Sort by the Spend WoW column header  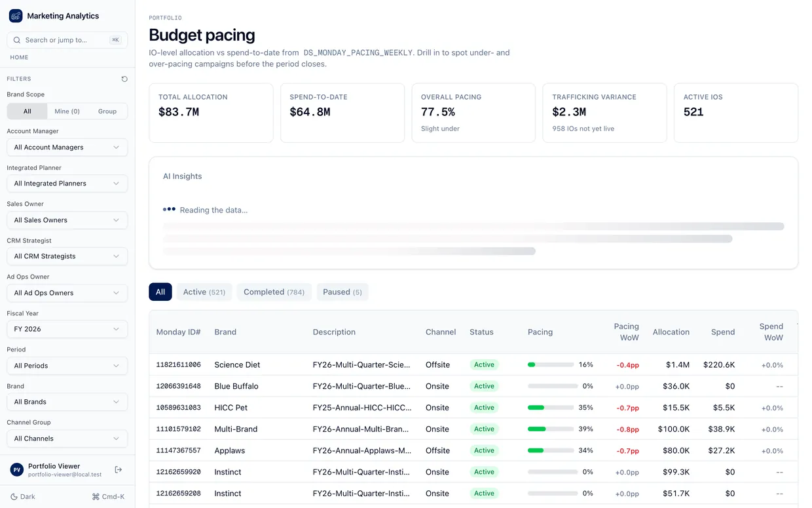[x=771, y=332]
